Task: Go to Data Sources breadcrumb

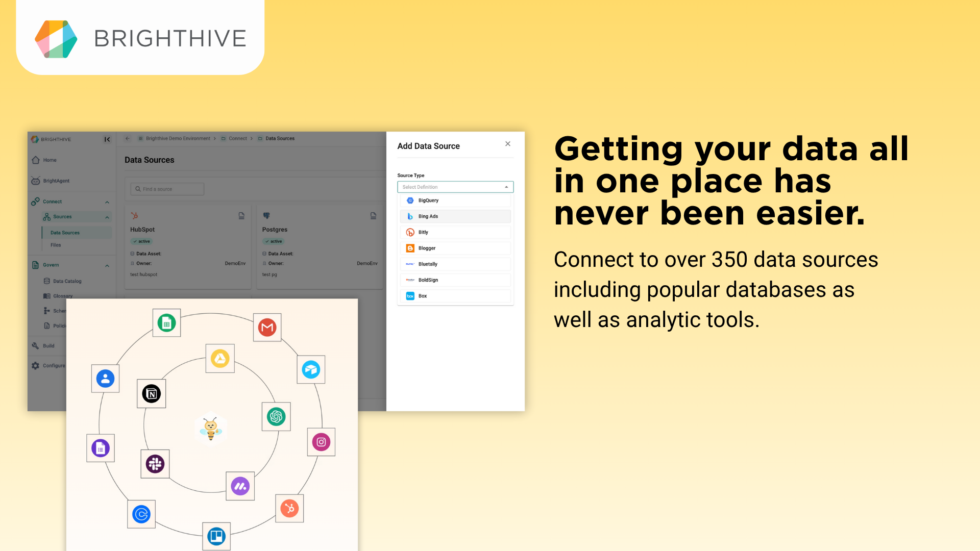Action: [280, 139]
